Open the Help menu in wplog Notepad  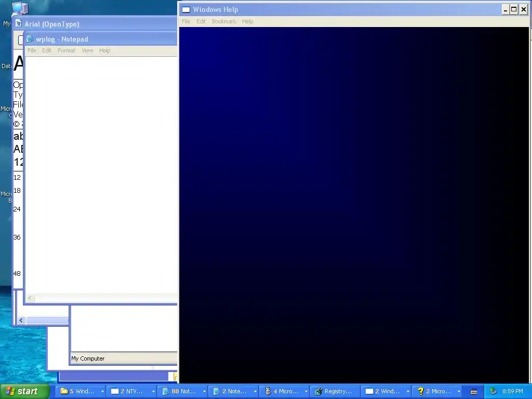[105, 50]
